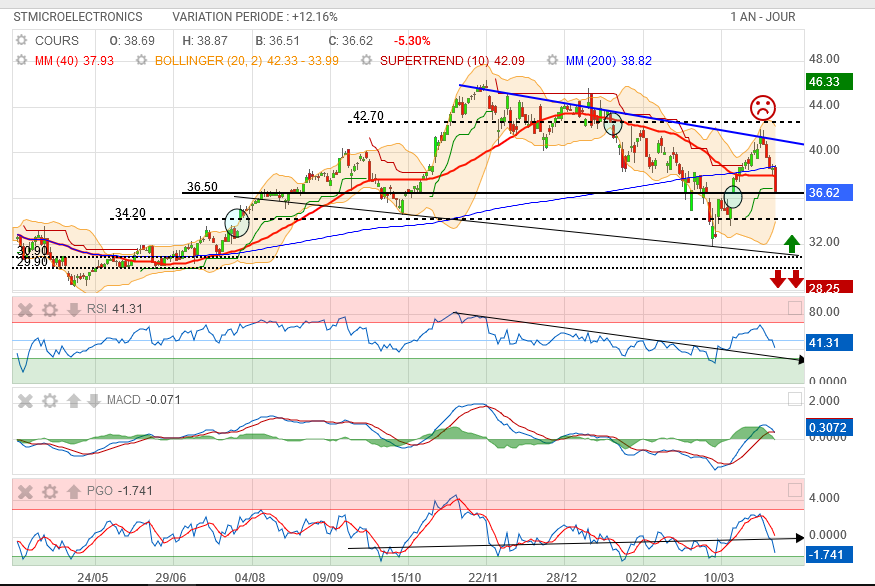
Task: Click the B: 36.51 low value
Action: click(x=277, y=41)
